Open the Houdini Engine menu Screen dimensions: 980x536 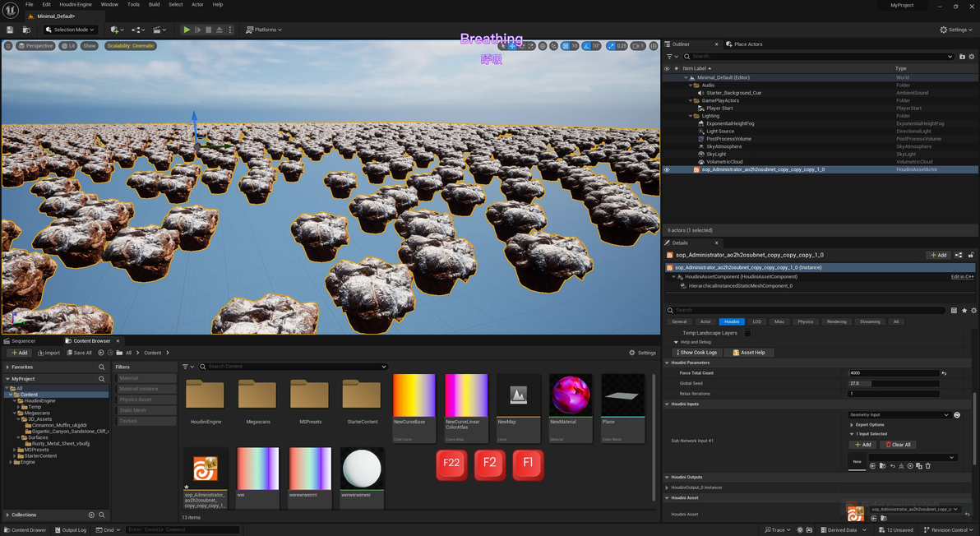[x=76, y=4]
